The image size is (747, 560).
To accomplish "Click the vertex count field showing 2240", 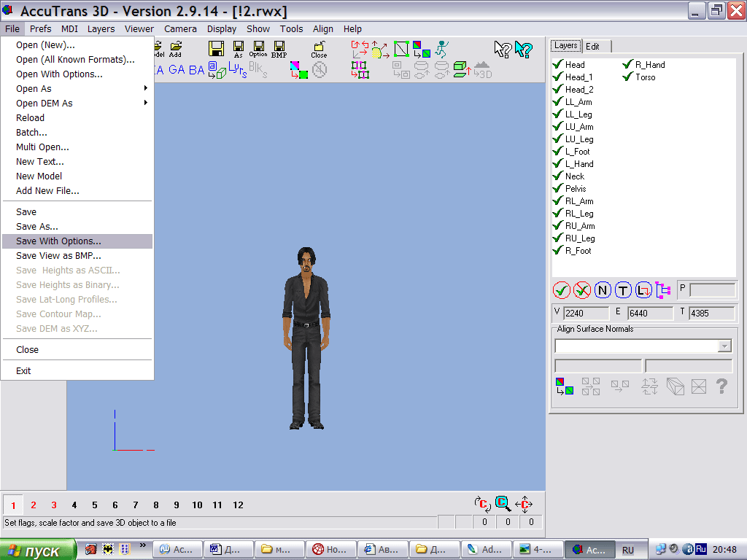I will pyautogui.click(x=586, y=313).
